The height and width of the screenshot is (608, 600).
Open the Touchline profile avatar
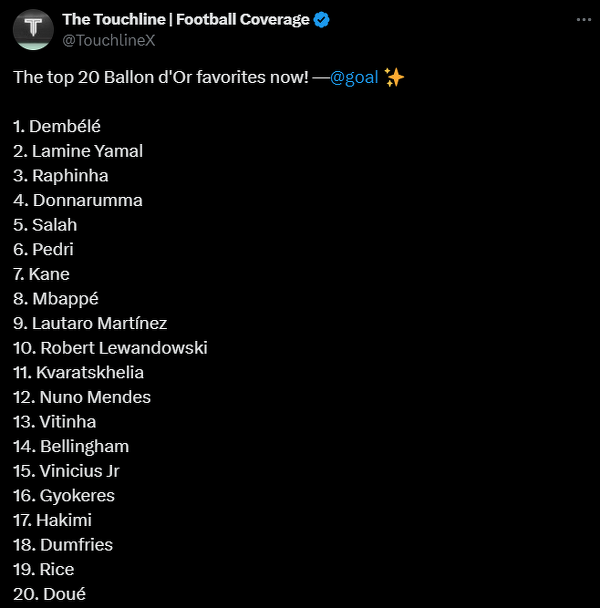(33, 28)
